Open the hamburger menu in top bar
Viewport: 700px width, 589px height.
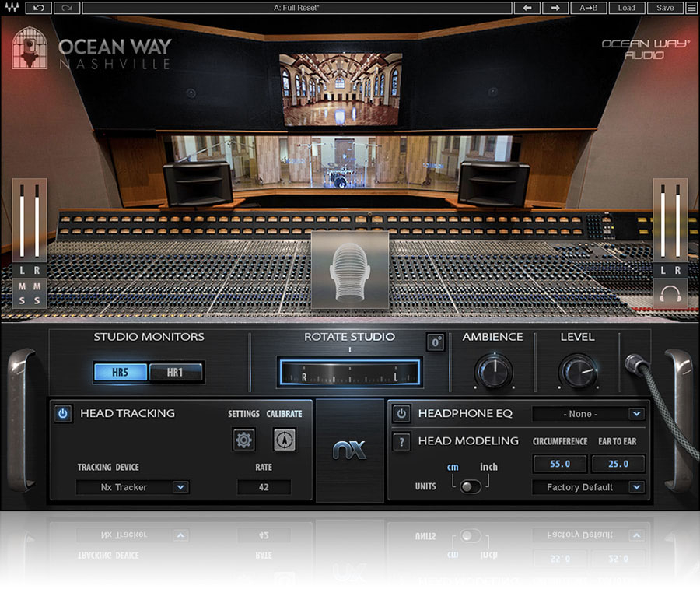691,8
